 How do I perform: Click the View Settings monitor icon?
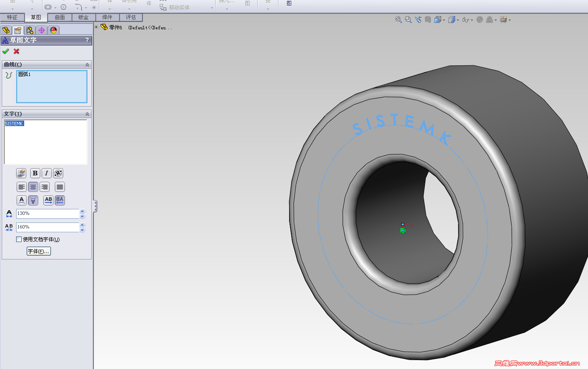[504, 20]
